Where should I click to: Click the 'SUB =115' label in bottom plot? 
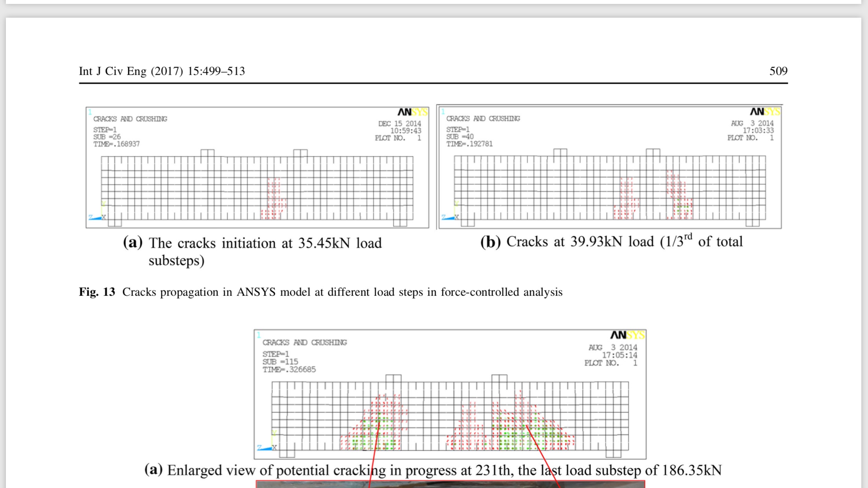point(280,361)
